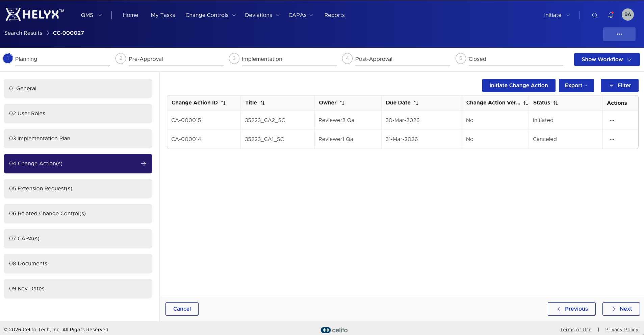Go back to Search Results breadcrumb
This screenshot has width=644, height=335.
[x=23, y=33]
